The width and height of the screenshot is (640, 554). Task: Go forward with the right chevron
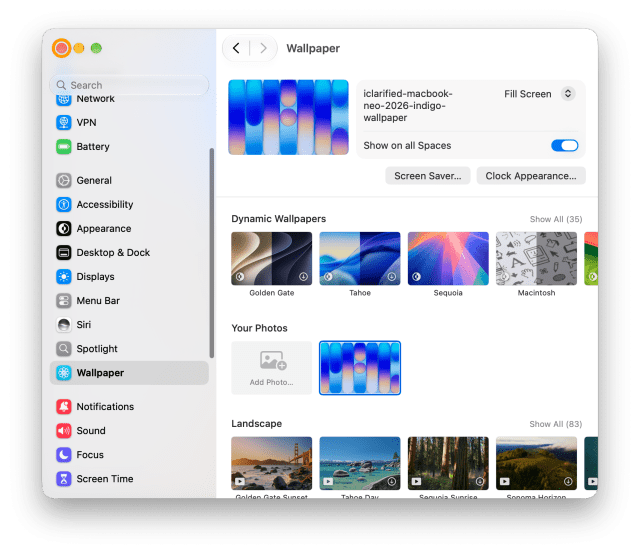tap(263, 48)
